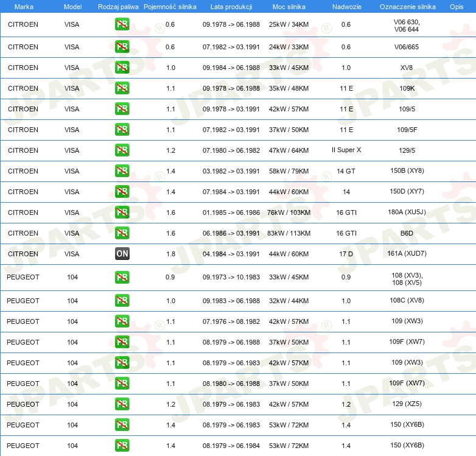
Task: Click the petrol fuel icon in the 25kW / 34KM row
Action: tap(122, 24)
